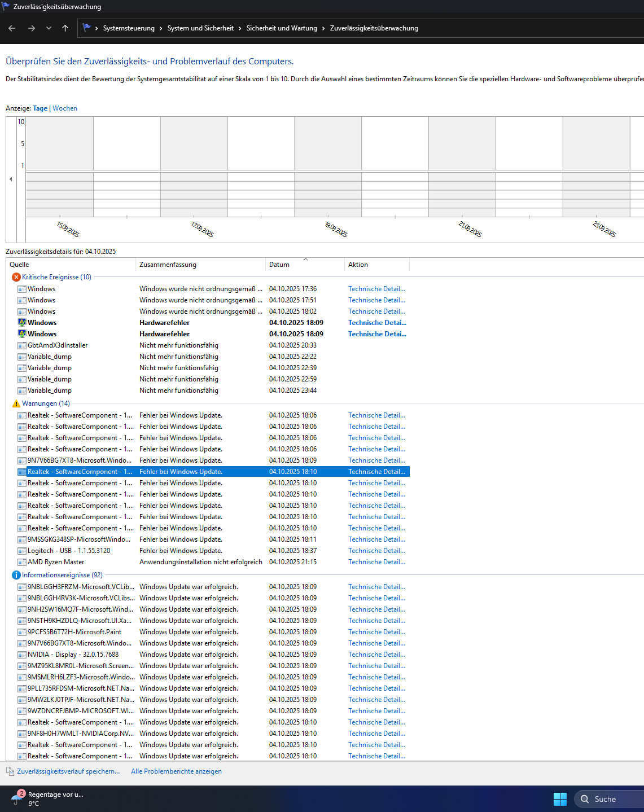Open Systemsteuerung in the breadcrumb

coord(129,28)
